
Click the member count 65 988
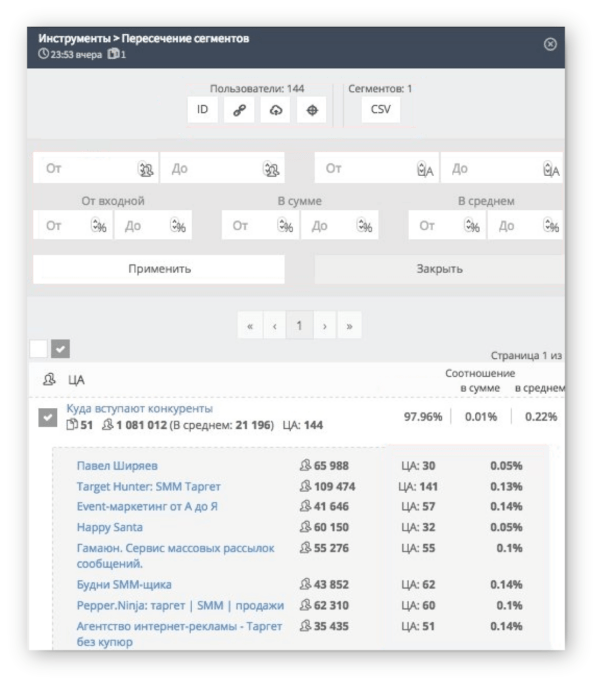[x=331, y=466]
